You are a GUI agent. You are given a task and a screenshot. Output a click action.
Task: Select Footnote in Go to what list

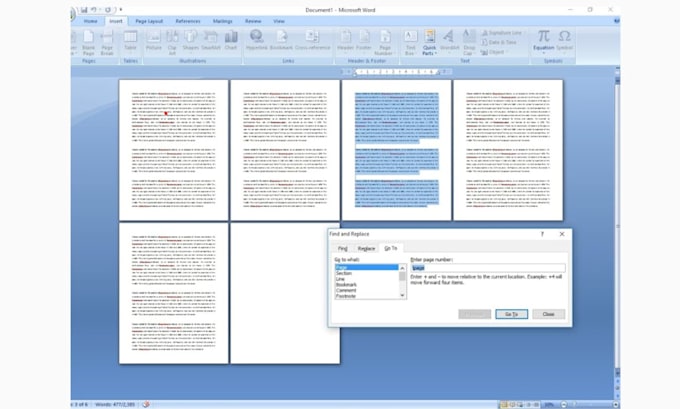coord(366,296)
